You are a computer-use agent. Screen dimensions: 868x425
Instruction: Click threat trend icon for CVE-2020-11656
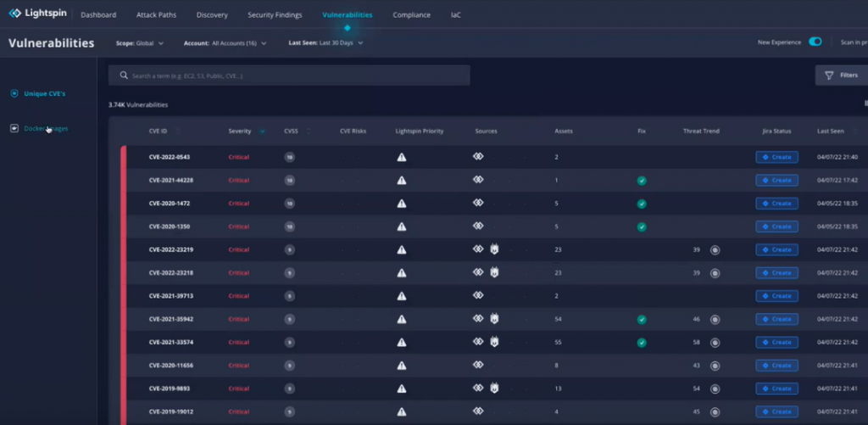(x=715, y=366)
